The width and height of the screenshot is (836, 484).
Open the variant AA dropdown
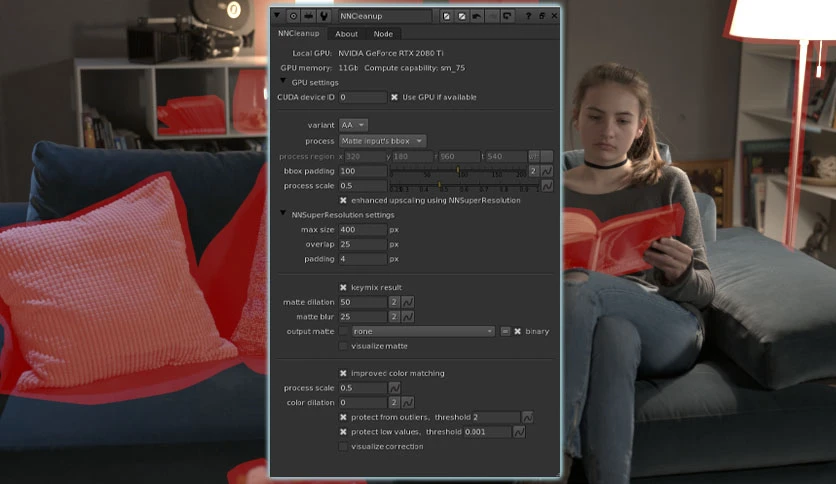[353, 125]
